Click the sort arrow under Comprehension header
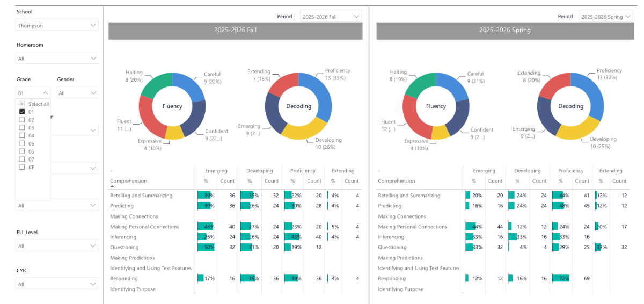 [112, 186]
